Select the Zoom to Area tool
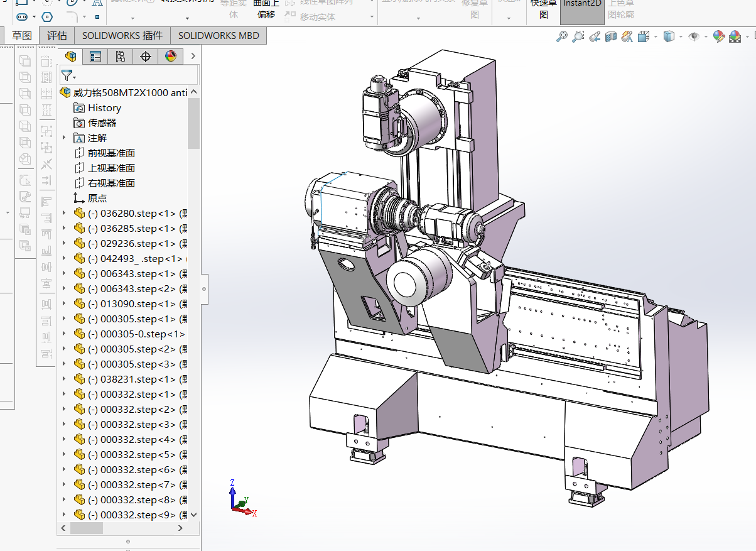The image size is (756, 551). (578, 37)
